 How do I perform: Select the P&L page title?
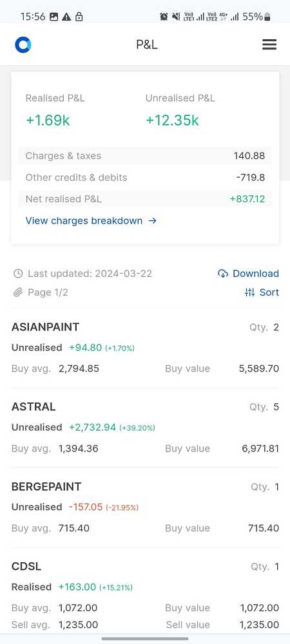(x=147, y=44)
